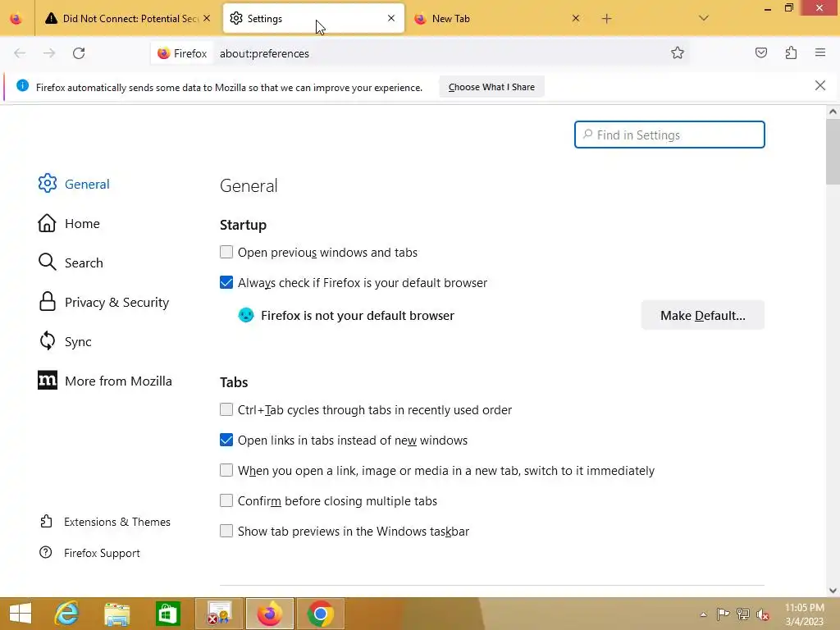This screenshot has width=840, height=630.
Task: Select the Settings tab
Action: click(313, 19)
